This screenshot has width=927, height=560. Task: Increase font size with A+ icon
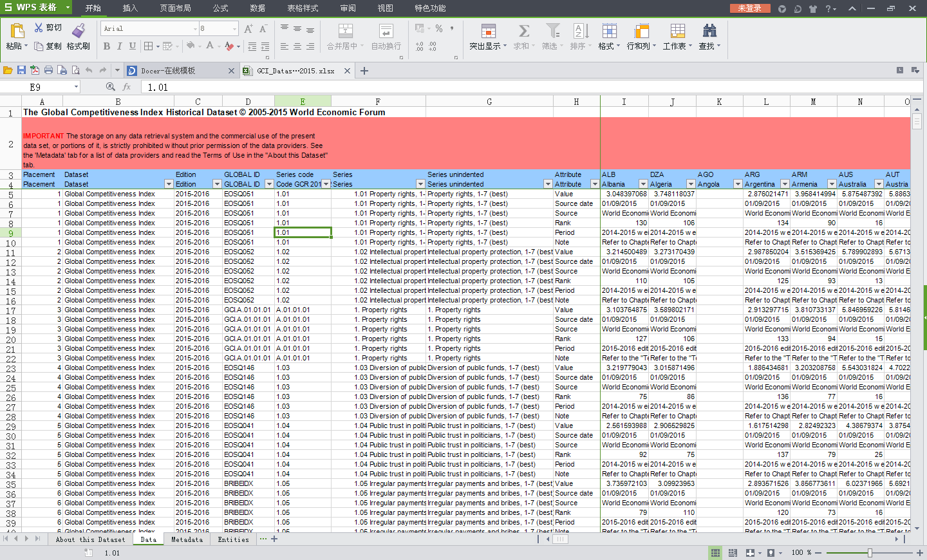(248, 28)
